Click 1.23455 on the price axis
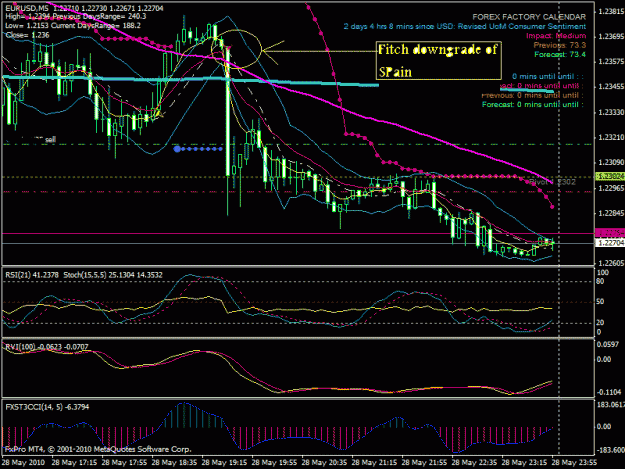 point(611,86)
